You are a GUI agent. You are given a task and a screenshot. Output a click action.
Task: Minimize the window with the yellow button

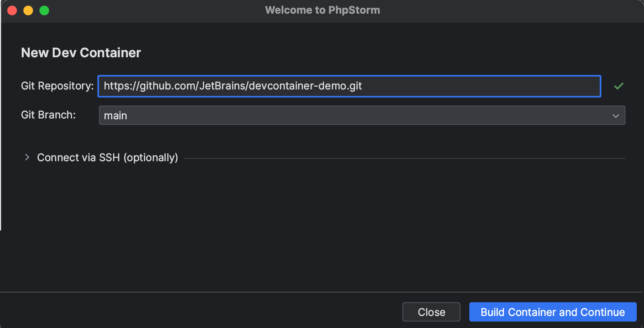coord(28,10)
